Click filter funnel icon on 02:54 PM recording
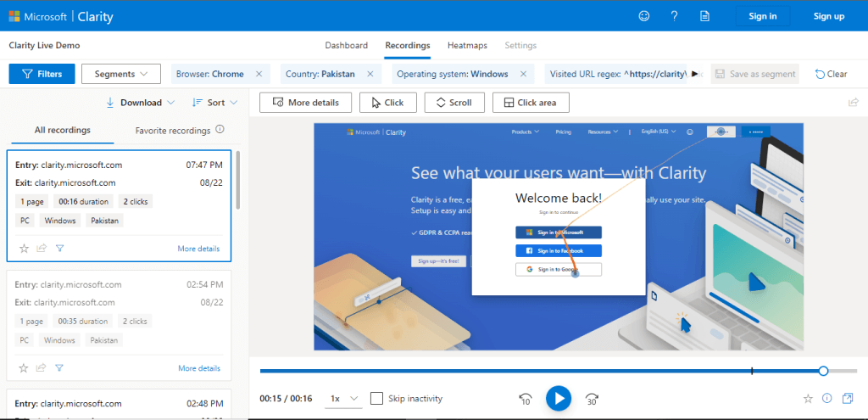868x420 pixels. [59, 368]
